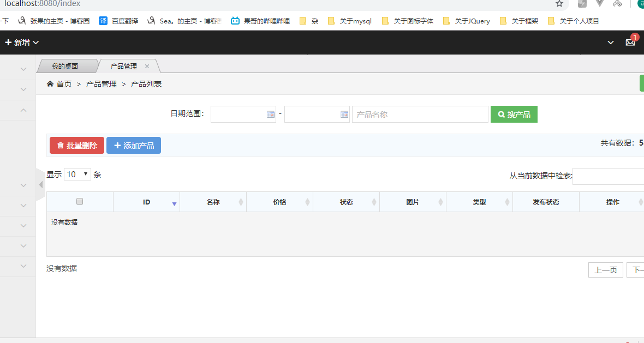Collapse the sidebar with the left arrow handle
The height and width of the screenshot is (343, 644).
pyautogui.click(x=41, y=185)
